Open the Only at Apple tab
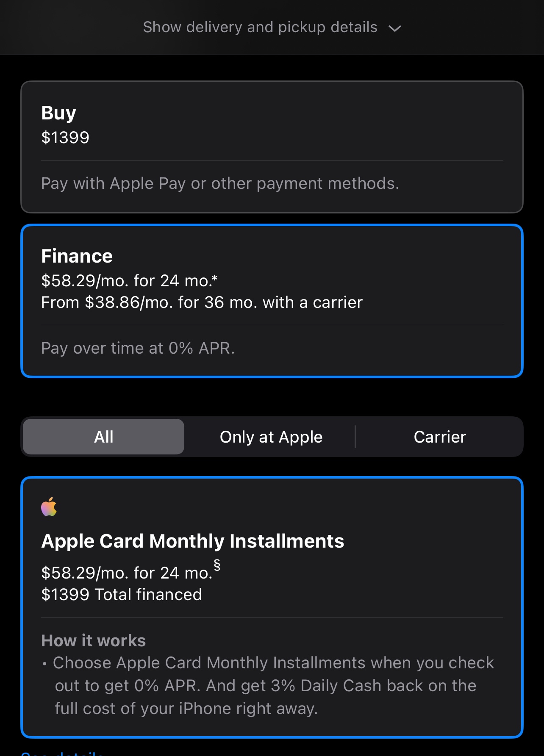Screen dimensions: 544x756 point(271,437)
